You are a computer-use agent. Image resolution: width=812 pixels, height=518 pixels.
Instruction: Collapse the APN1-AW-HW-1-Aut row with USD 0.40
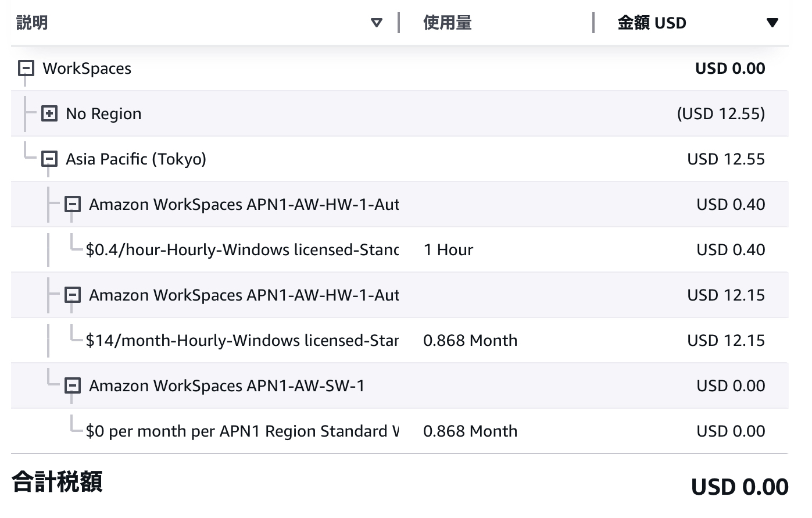73,205
